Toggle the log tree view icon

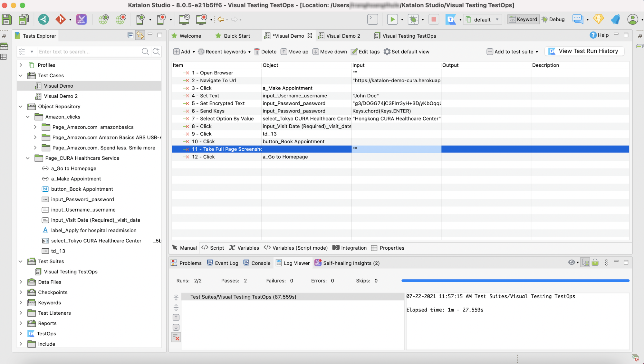[x=585, y=263]
